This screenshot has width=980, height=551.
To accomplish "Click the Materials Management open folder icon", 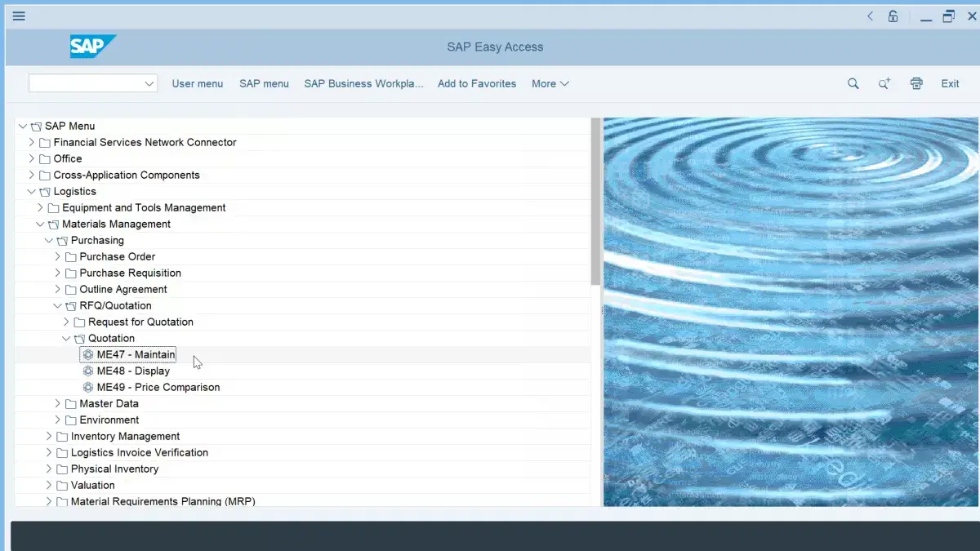I will 53,224.
